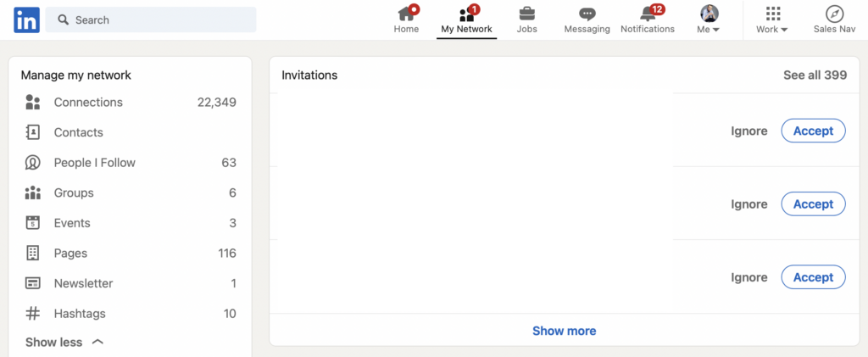The height and width of the screenshot is (357, 868).
Task: Open the Home feed icon
Action: click(406, 14)
